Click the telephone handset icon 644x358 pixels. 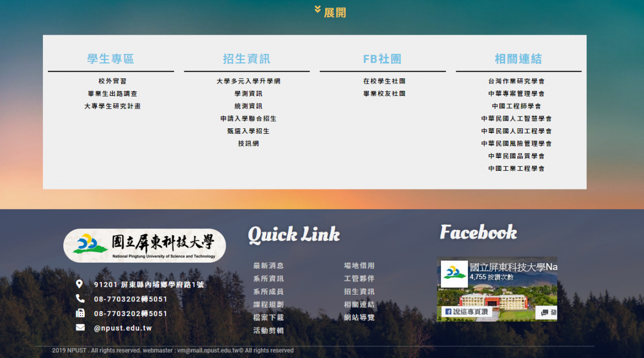click(x=80, y=299)
